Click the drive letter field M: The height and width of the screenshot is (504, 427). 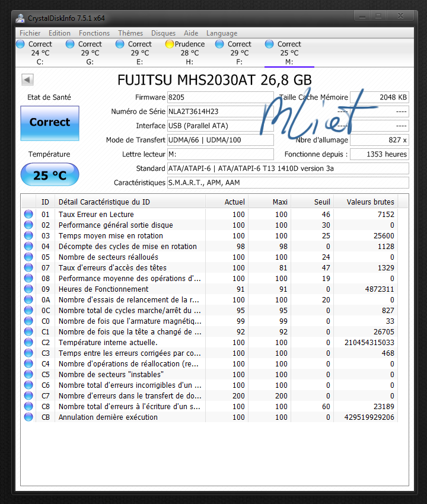pos(220,154)
